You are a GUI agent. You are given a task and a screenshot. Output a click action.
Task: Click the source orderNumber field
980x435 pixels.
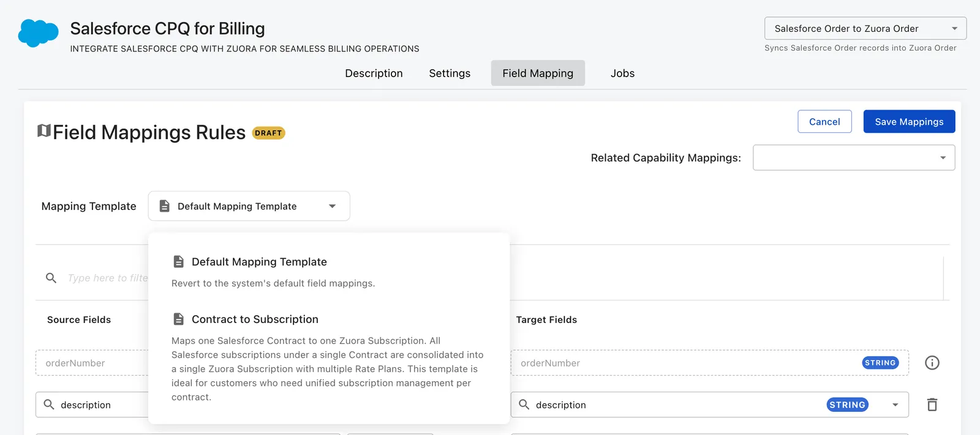point(92,363)
